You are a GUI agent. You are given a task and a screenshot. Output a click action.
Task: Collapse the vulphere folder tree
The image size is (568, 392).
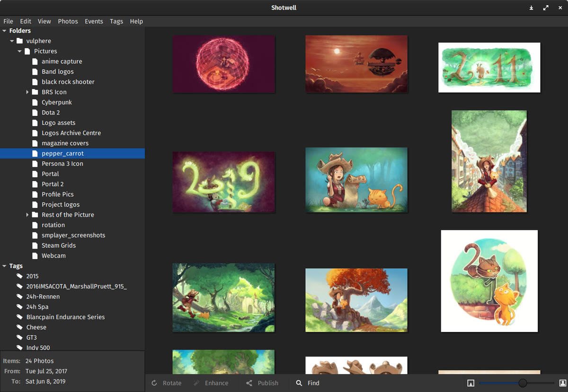(12, 41)
